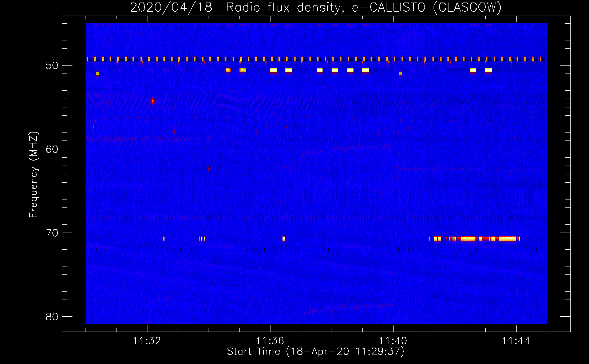Click the 11:44 time tick label
Viewport: 589px width, 364px height.
(516, 341)
